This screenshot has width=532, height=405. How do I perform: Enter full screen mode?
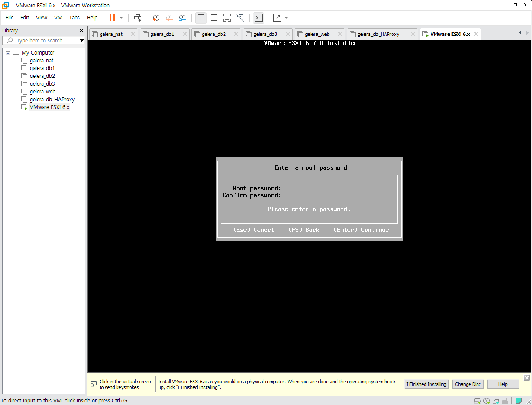point(227,18)
